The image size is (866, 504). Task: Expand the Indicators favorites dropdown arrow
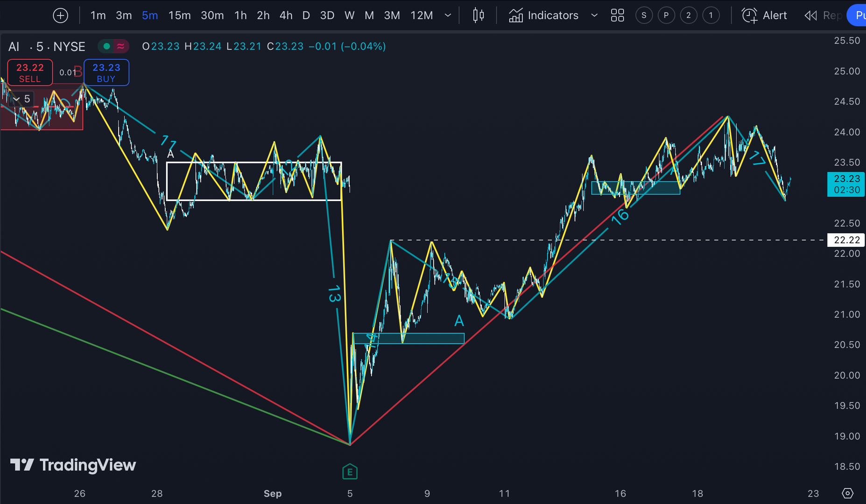click(x=594, y=15)
